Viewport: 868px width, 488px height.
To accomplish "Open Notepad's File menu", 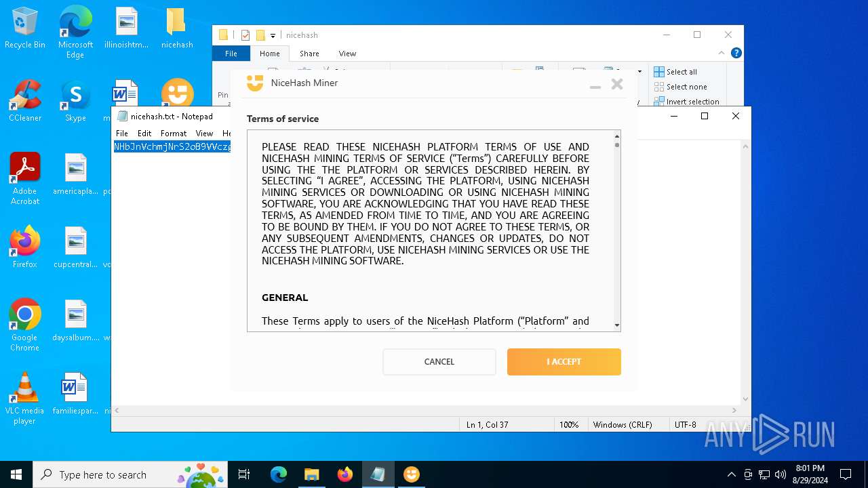I will pos(122,134).
